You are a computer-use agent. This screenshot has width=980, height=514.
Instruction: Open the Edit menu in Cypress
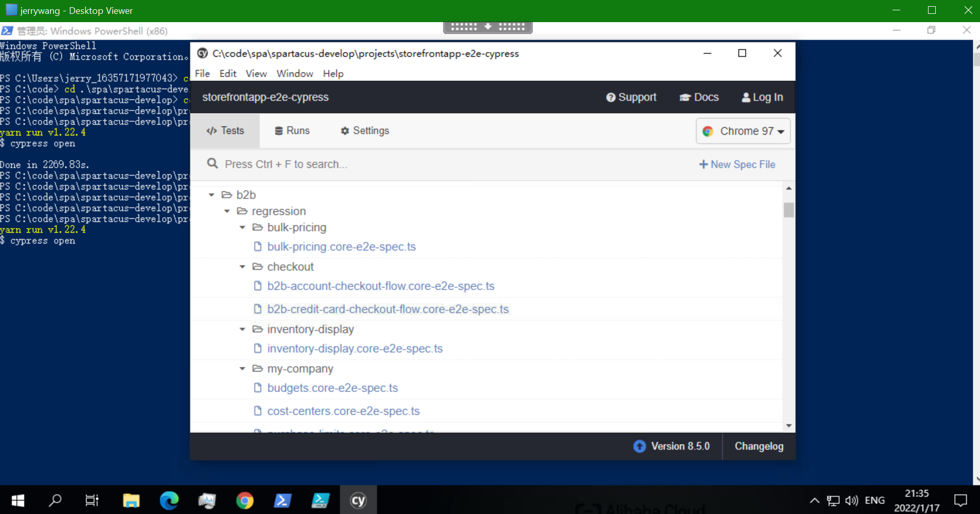pyautogui.click(x=228, y=74)
